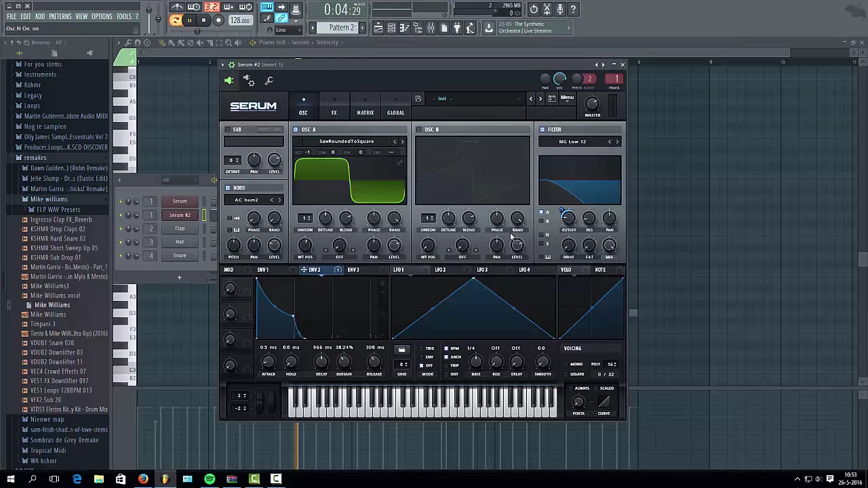Enable filter routing for oscillator B

[x=541, y=221]
